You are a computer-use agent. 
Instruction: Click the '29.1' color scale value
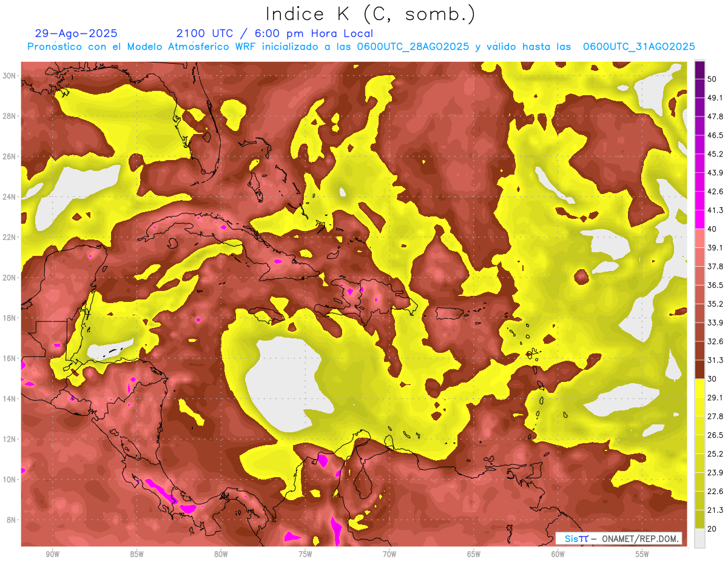pos(715,397)
